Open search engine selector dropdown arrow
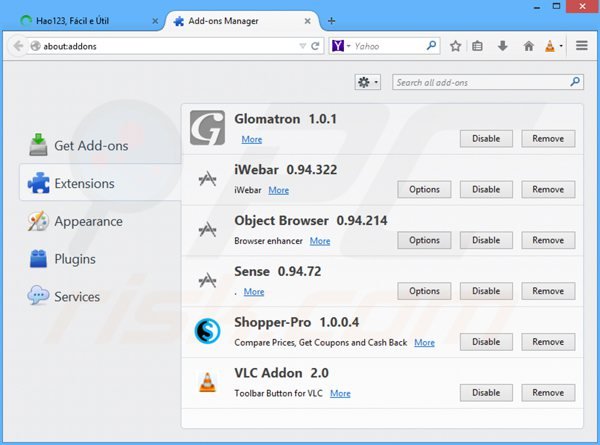The width and height of the screenshot is (600, 445). coord(349,46)
